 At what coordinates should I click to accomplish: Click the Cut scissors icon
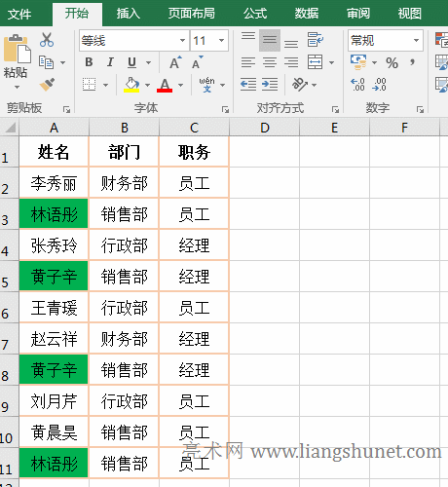point(47,40)
